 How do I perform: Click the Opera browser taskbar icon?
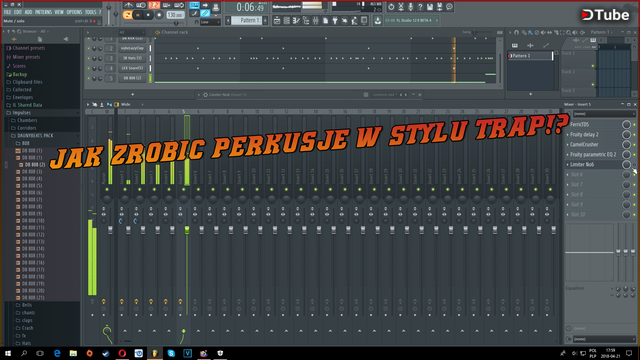[122, 353]
